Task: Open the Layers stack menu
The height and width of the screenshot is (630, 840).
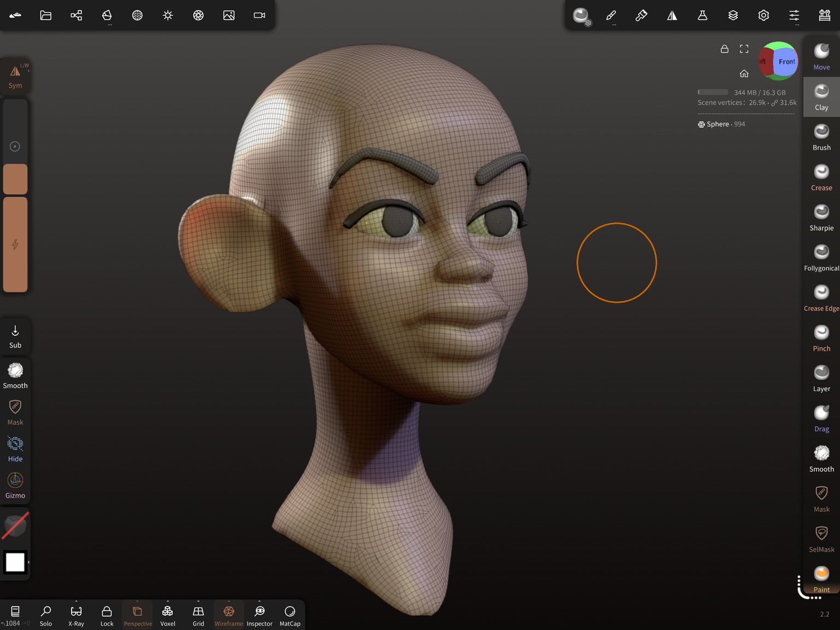Action: pos(733,15)
